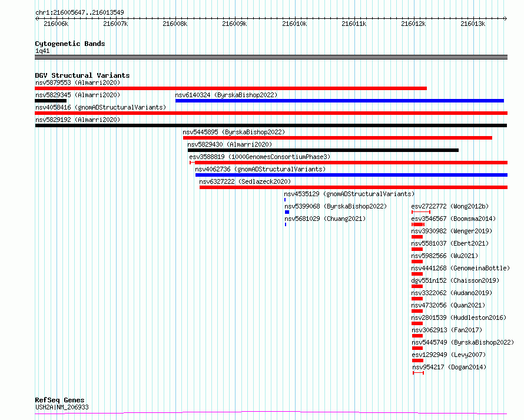The image size is (524, 420).
Task: Click the right scroll arrow on the ruler
Action: pos(506,18)
